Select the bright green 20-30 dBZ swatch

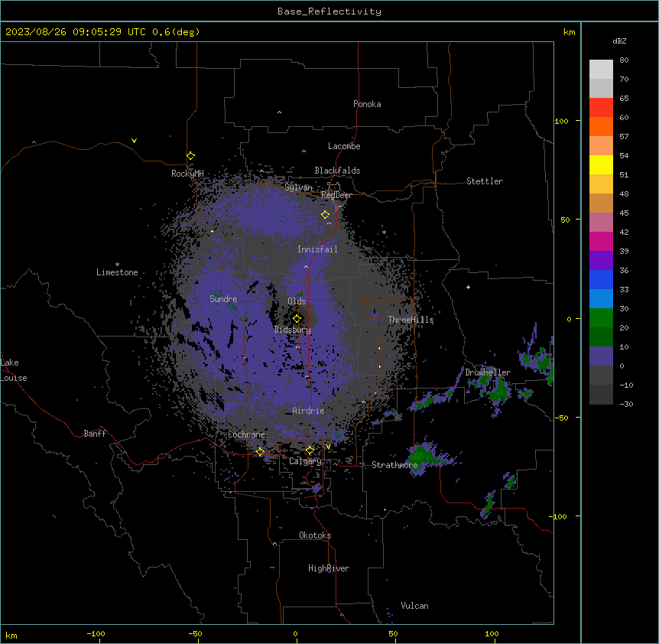point(601,318)
